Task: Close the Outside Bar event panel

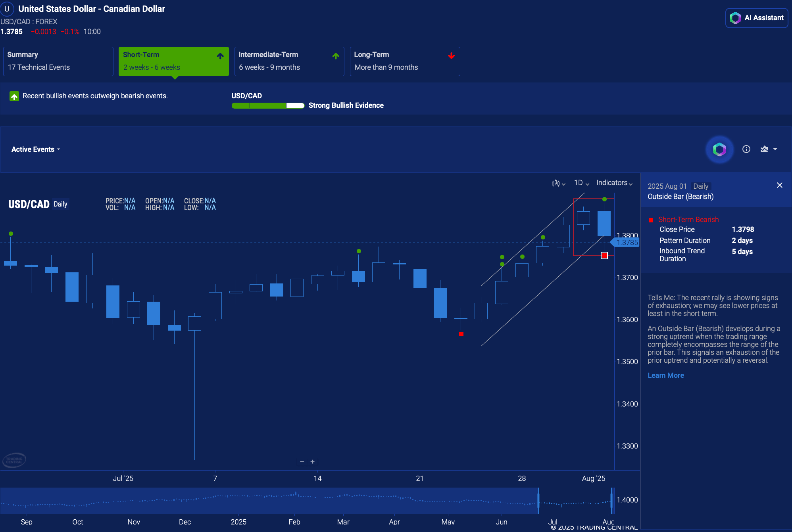Action: [x=780, y=185]
